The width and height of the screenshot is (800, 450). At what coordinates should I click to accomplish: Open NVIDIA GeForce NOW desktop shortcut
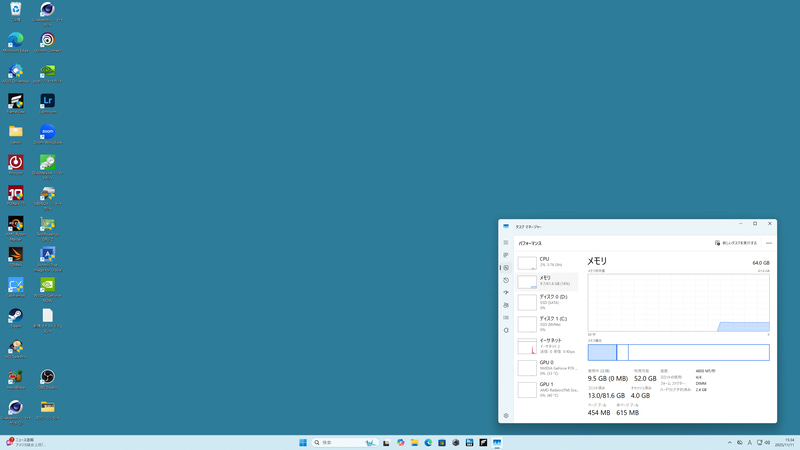[47, 289]
